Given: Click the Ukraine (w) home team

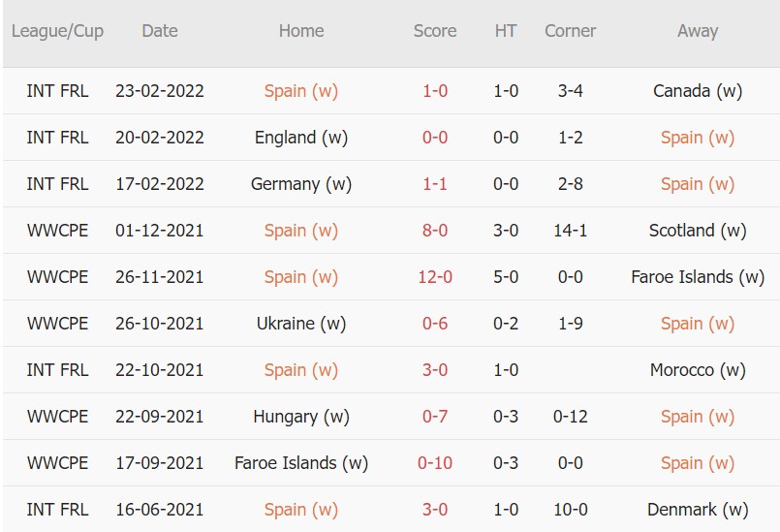Looking at the screenshot, I should coord(300,324).
